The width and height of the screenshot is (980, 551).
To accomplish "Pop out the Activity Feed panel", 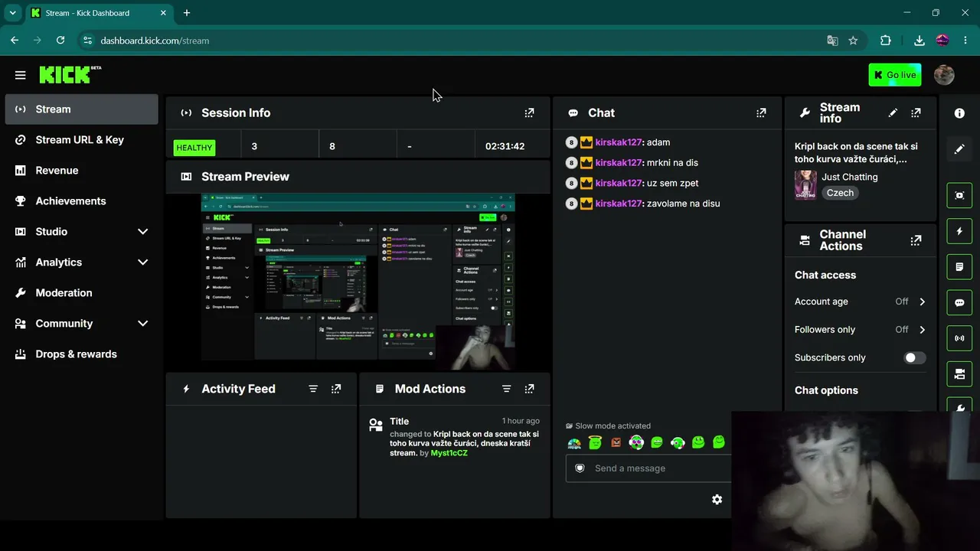I will (336, 389).
